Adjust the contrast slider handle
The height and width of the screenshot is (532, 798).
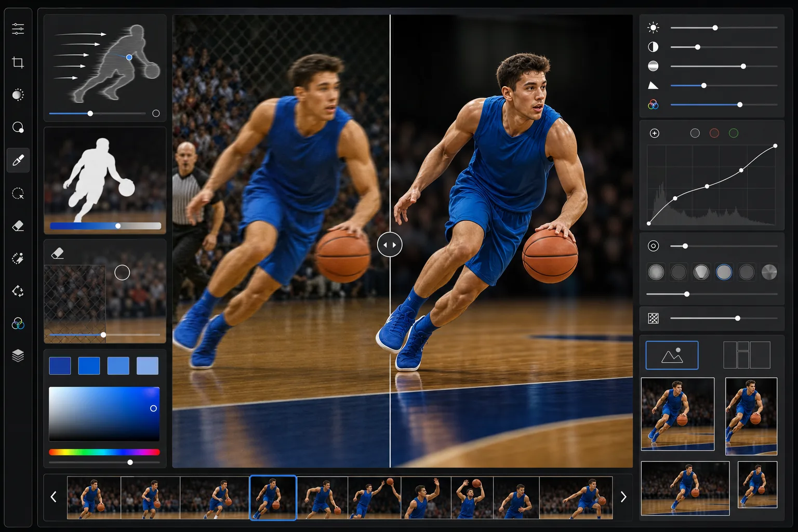(x=698, y=47)
